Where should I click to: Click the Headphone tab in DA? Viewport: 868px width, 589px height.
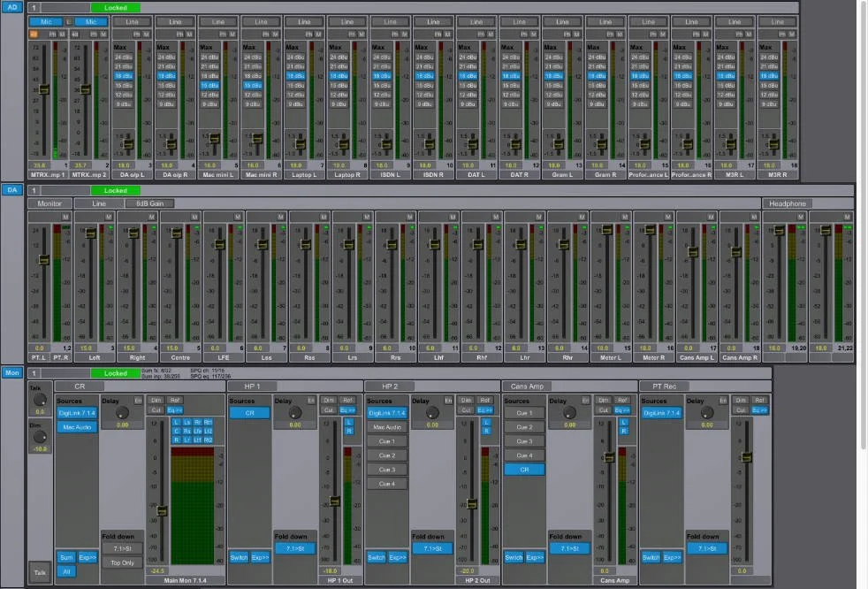tap(788, 204)
